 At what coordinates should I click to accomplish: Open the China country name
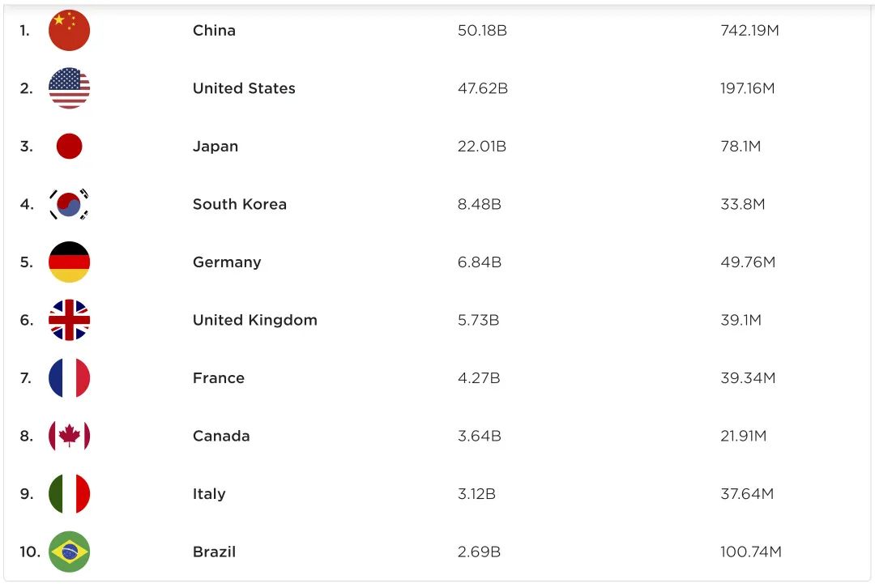pyautogui.click(x=214, y=30)
